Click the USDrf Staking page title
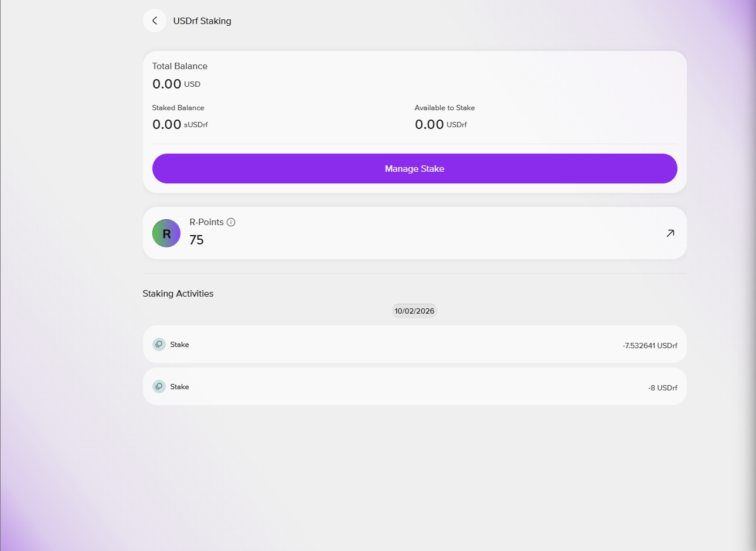The width and height of the screenshot is (756, 551). point(202,21)
